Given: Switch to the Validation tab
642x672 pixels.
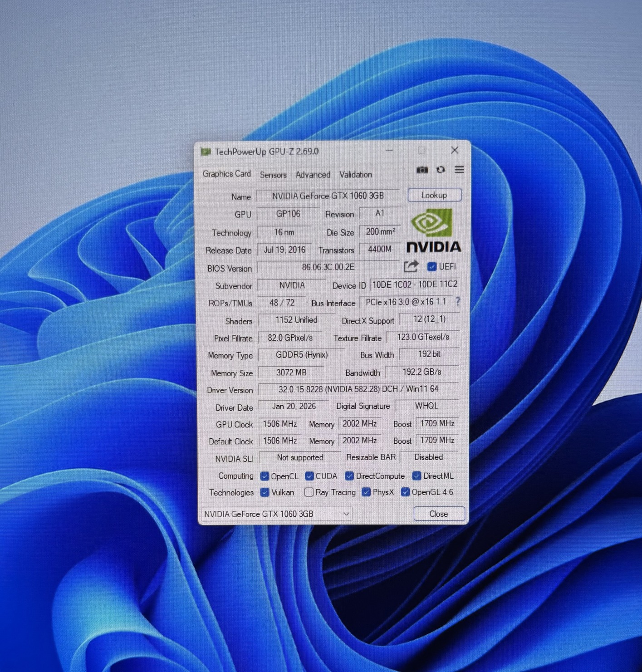Looking at the screenshot, I should pos(356,175).
